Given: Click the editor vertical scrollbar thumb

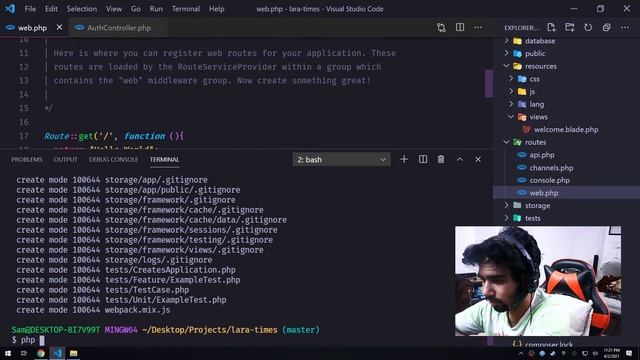Looking at the screenshot, I should pyautogui.click(x=489, y=83).
